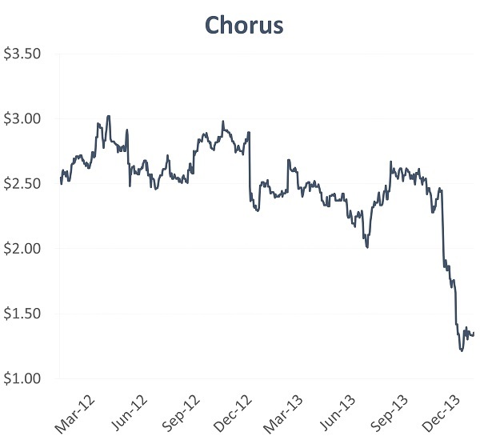The width and height of the screenshot is (480, 448).
Task: Select the $3.50 y-axis label
Action: [23, 54]
